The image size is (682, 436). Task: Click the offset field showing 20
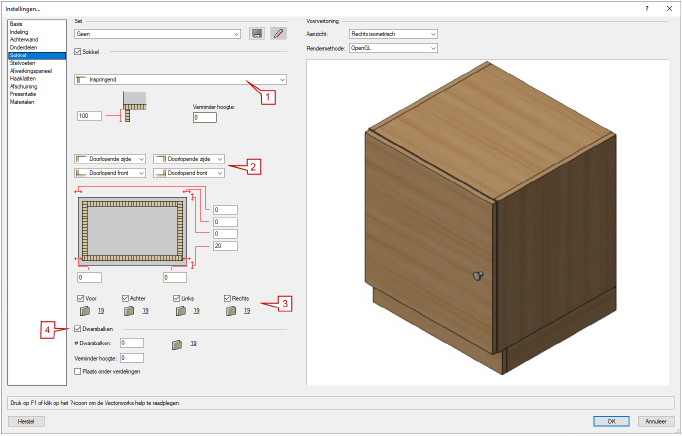(225, 246)
